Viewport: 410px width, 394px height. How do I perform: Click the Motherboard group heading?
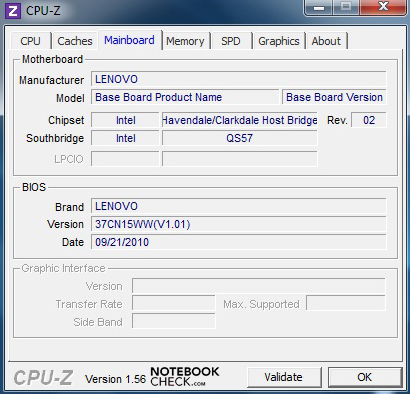pyautogui.click(x=52, y=59)
